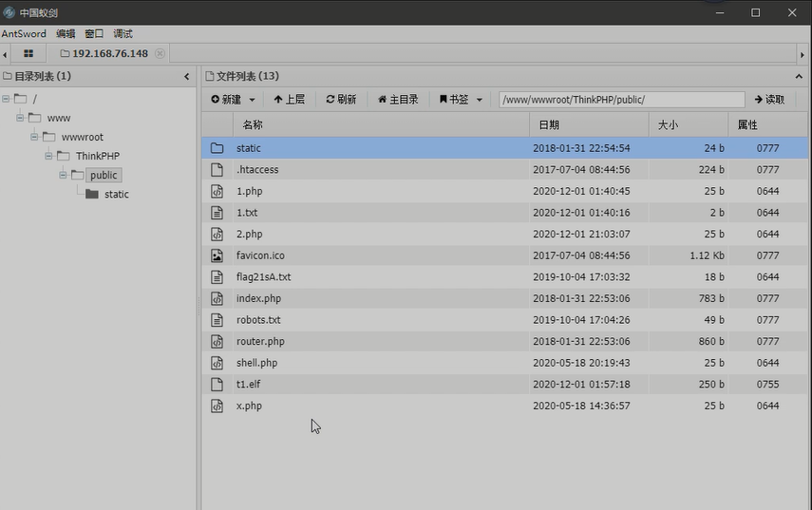Open the 调试 menu
The width and height of the screenshot is (812, 510).
123,33
